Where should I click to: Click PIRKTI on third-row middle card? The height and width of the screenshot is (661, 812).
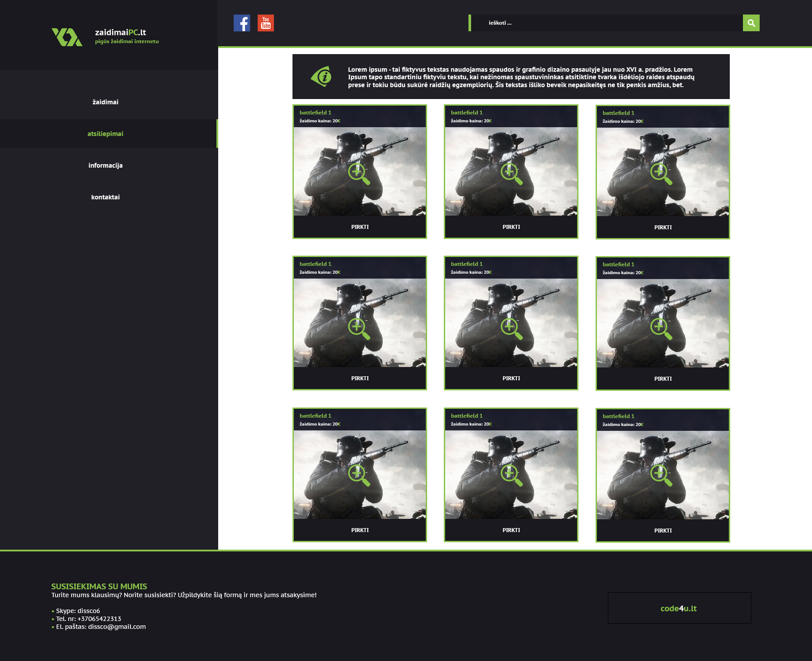tap(511, 530)
